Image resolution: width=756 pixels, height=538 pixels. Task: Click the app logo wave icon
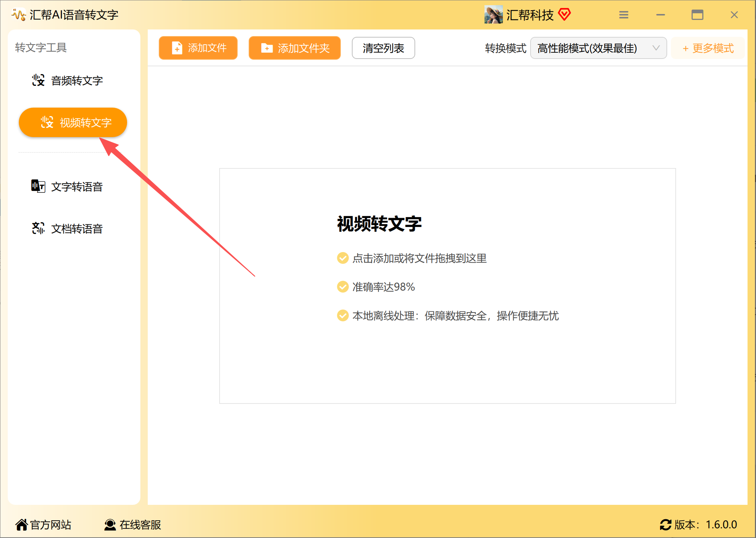tap(18, 15)
